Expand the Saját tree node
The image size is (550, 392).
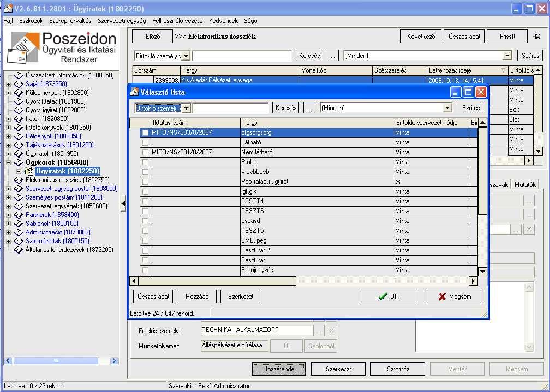tap(8, 84)
